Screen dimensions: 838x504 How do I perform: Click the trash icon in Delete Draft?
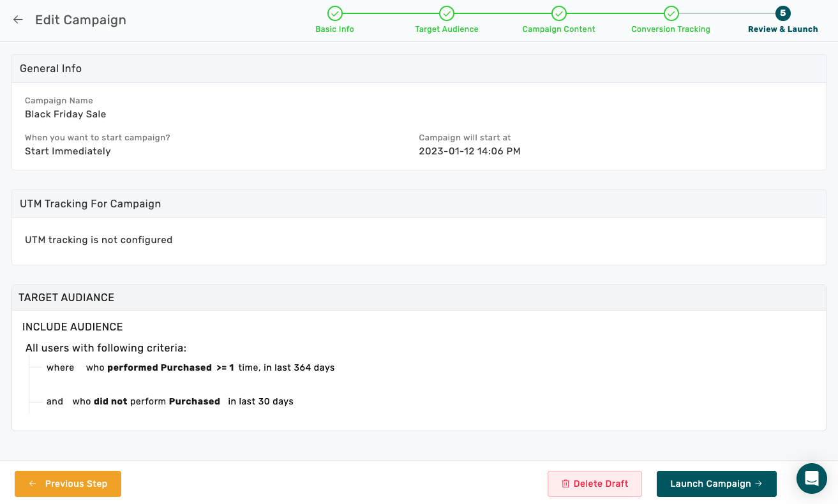(x=565, y=484)
